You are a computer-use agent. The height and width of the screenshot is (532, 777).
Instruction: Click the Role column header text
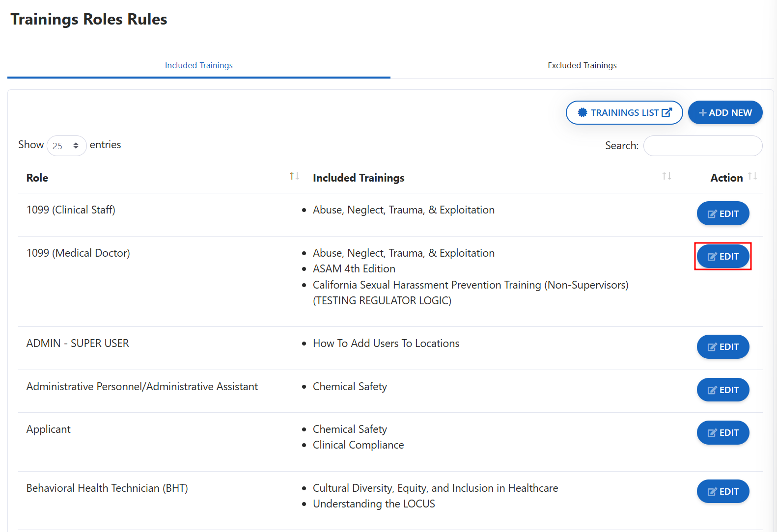37,178
